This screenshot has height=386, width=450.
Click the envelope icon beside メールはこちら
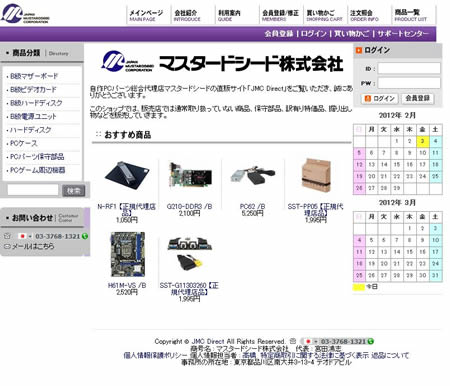(x=7, y=246)
